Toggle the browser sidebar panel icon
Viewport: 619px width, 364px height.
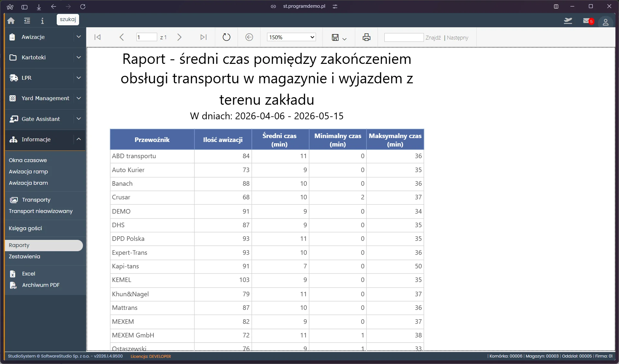tap(24, 7)
